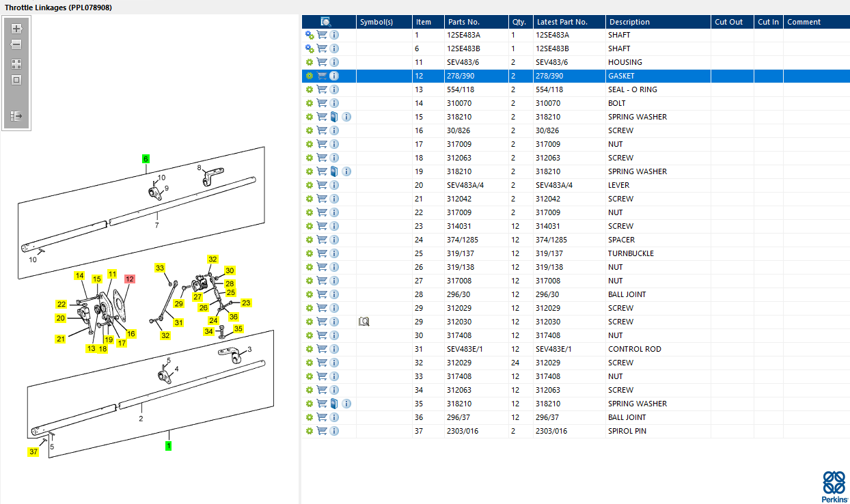This screenshot has width=850, height=504.
Task: Click the four-squares view icon in the diagram toolbar
Action: [x=16, y=64]
